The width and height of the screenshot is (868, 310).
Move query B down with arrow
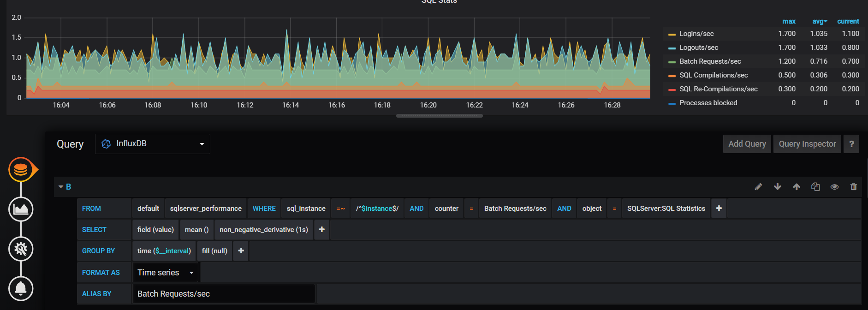click(778, 187)
